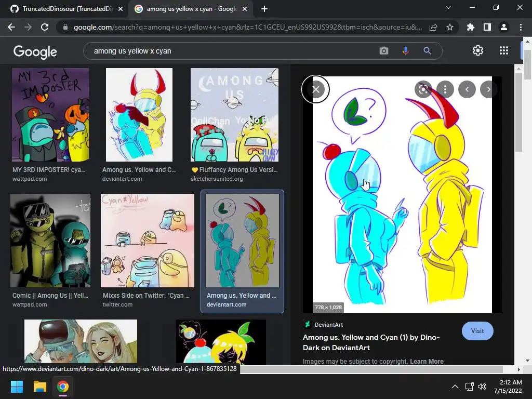Open Chrome's three-dot menu
The height and width of the screenshot is (399, 532).
pyautogui.click(x=521, y=27)
